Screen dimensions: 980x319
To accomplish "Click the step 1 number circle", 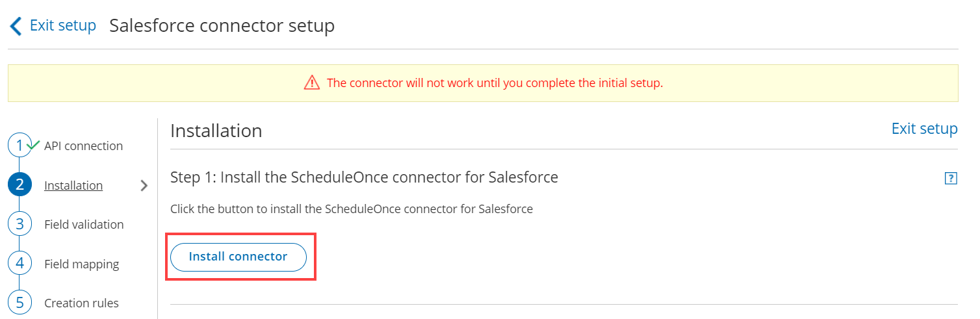I will (x=19, y=146).
